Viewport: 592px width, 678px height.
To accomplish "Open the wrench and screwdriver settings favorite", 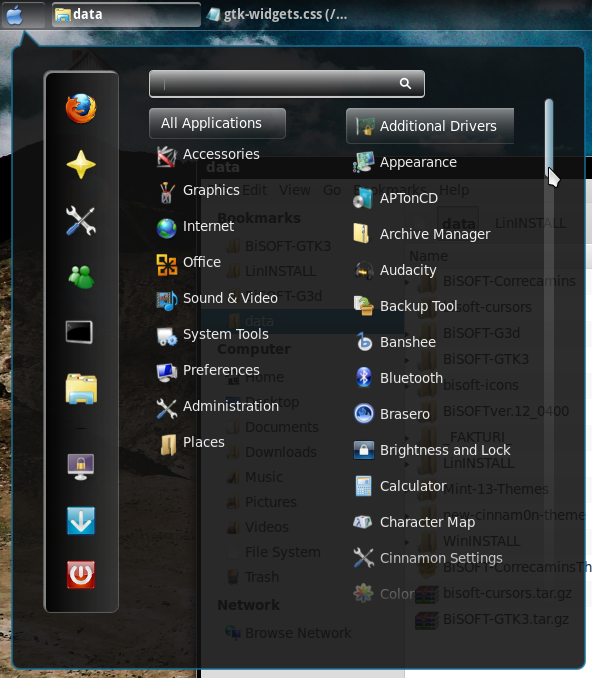I will 81,221.
